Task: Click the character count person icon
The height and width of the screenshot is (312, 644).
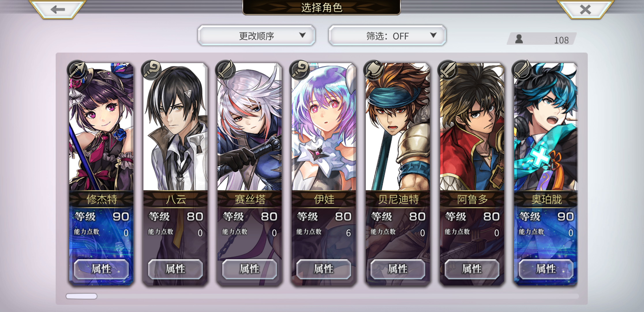Action: pos(519,39)
